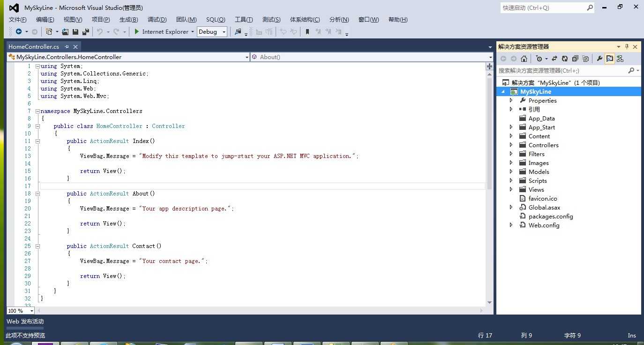
Task: Expand the Web.config node
Action: tap(511, 225)
